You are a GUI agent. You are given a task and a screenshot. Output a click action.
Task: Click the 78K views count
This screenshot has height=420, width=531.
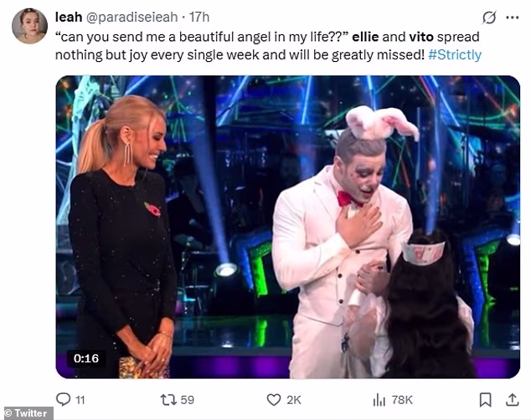pyautogui.click(x=405, y=400)
